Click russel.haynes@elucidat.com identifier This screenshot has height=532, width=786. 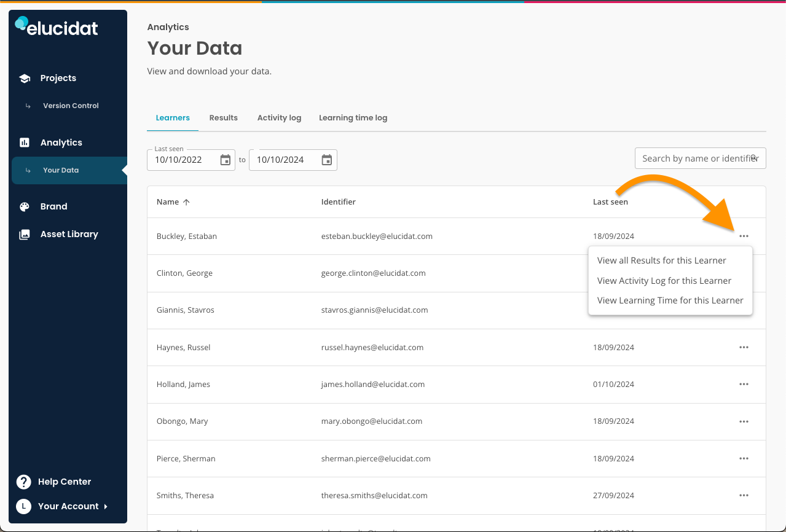(372, 347)
